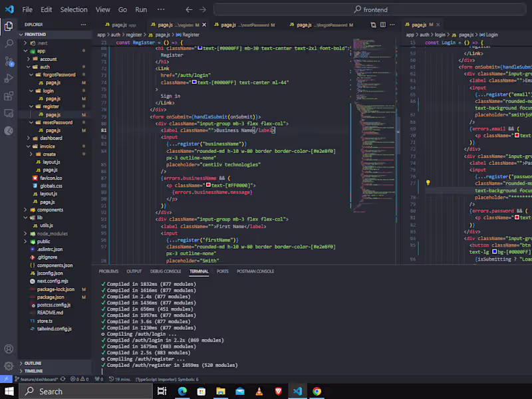This screenshot has height=399, width=532.
Task: Open the Extensions view
Action: tap(9, 96)
